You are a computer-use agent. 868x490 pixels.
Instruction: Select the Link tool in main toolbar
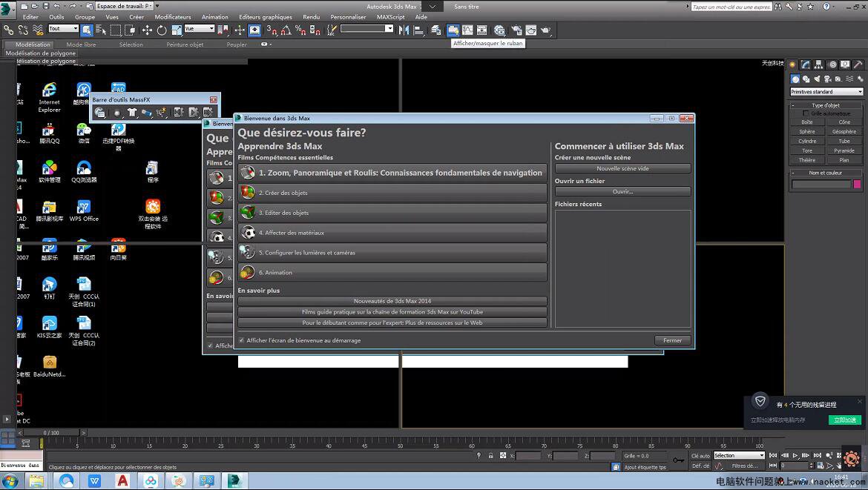pyautogui.click(x=8, y=30)
